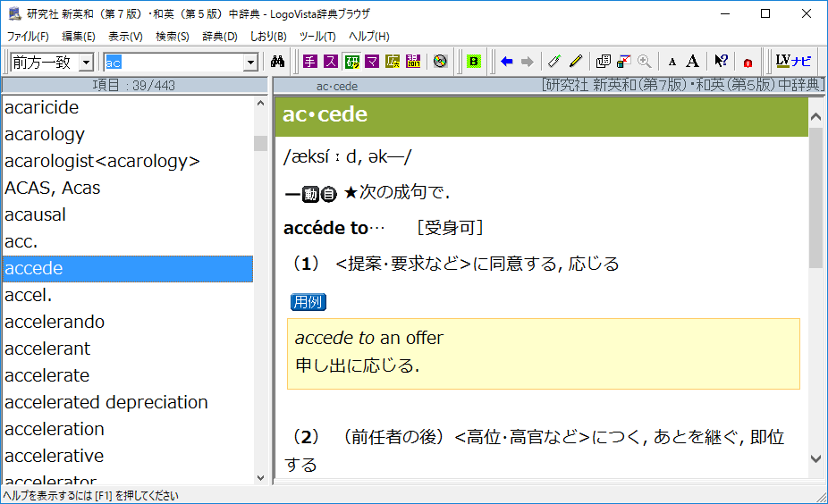Click the 項目: 39/443 list header
The image size is (828, 504).
point(134,86)
